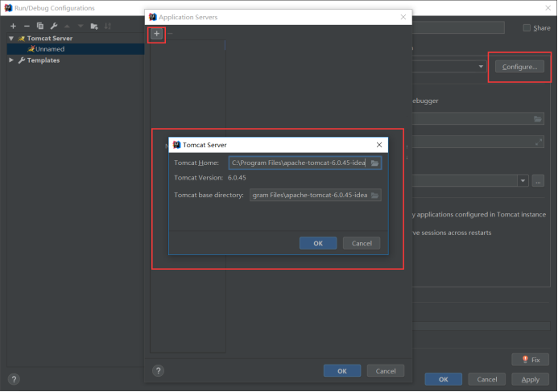
Task: Collapse the Tomcat Server tree node
Action: [11, 38]
